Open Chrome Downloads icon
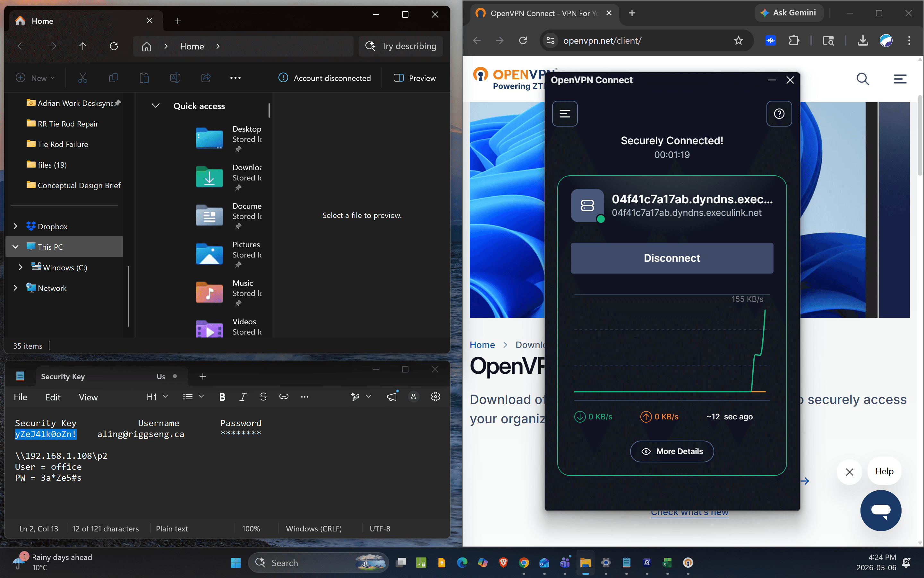Screen dimensions: 924x578 pyautogui.click(x=863, y=40)
